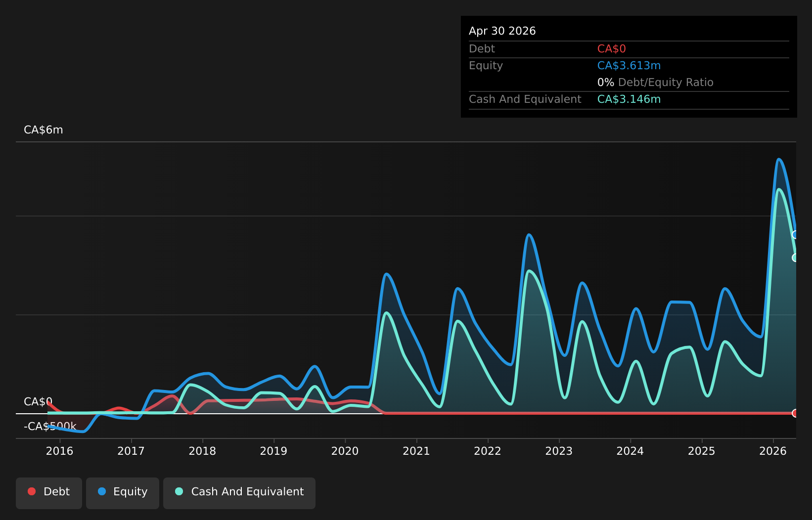Viewport: 812px width, 520px height.
Task: Click the Equity tooltip row label
Action: click(486, 66)
